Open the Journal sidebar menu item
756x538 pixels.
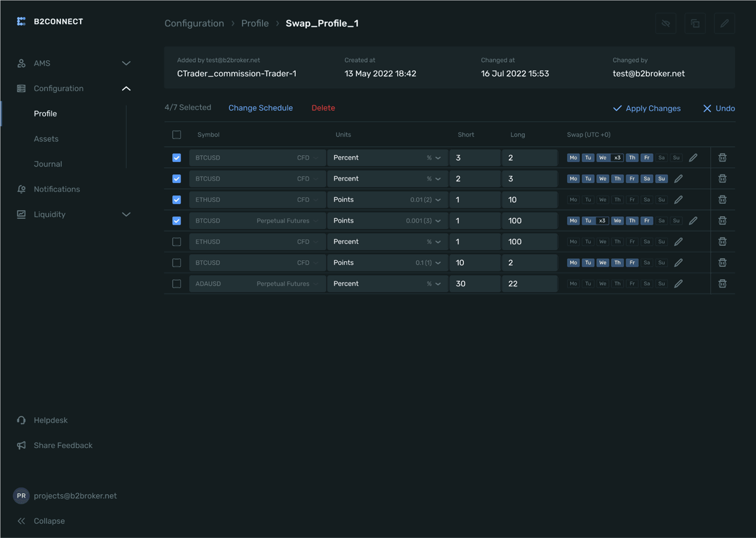48,164
